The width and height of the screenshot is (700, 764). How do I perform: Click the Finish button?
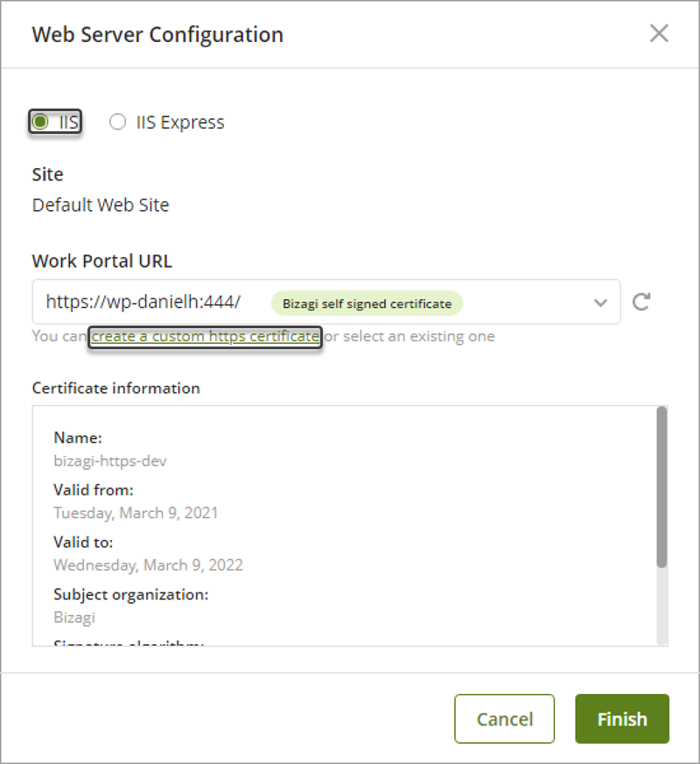tap(622, 718)
